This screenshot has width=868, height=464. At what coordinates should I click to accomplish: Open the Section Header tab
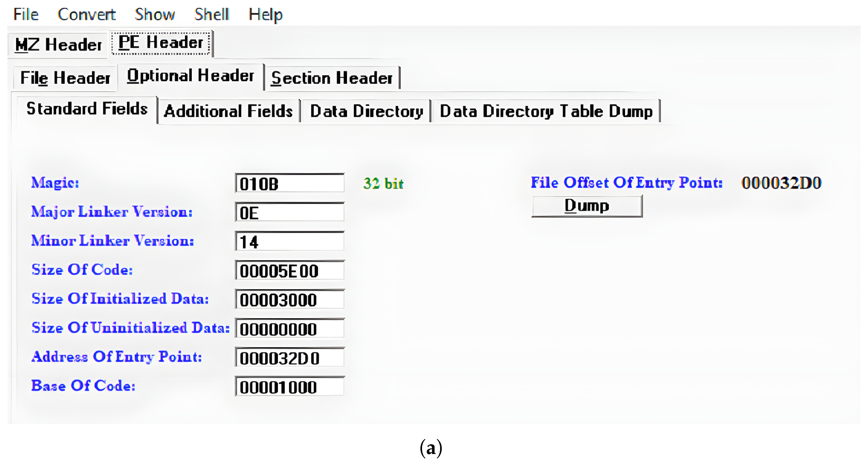click(x=332, y=78)
